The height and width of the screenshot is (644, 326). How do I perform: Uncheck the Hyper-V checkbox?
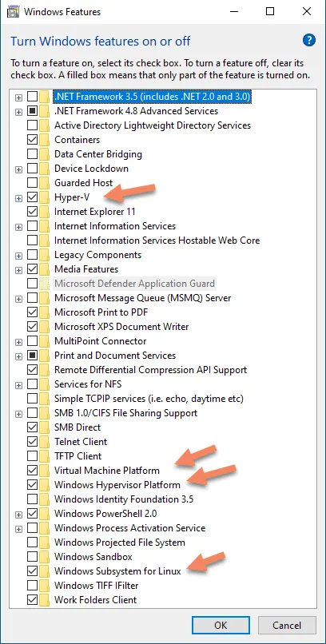(32, 197)
